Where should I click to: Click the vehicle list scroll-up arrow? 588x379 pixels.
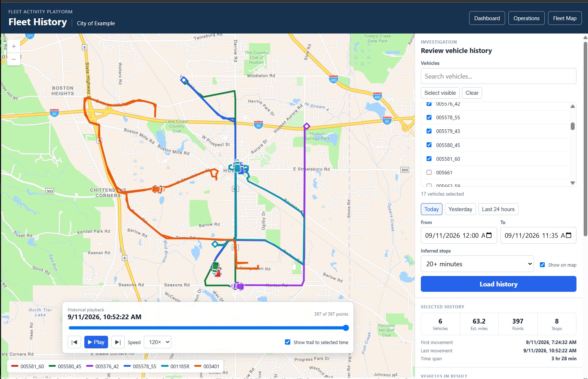[x=573, y=106]
